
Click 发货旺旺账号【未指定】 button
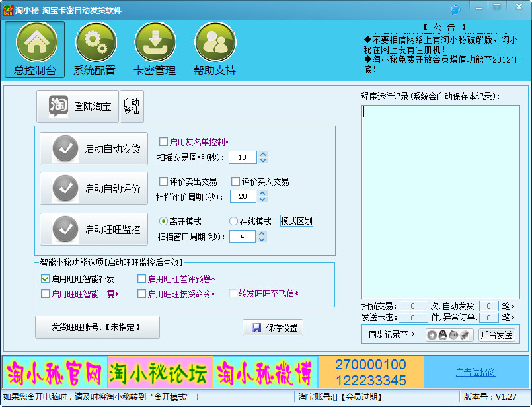(x=97, y=327)
